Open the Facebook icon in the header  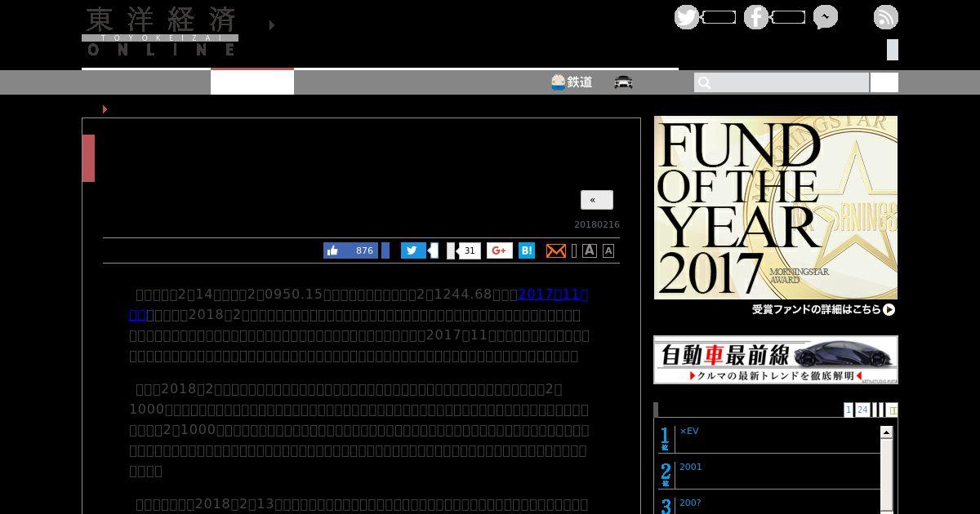coord(756,17)
